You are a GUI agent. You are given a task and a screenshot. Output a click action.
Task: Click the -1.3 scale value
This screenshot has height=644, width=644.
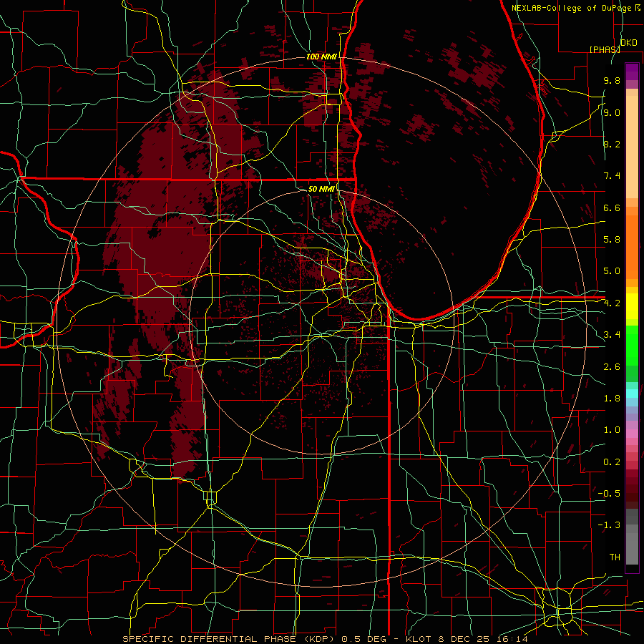pyautogui.click(x=609, y=525)
